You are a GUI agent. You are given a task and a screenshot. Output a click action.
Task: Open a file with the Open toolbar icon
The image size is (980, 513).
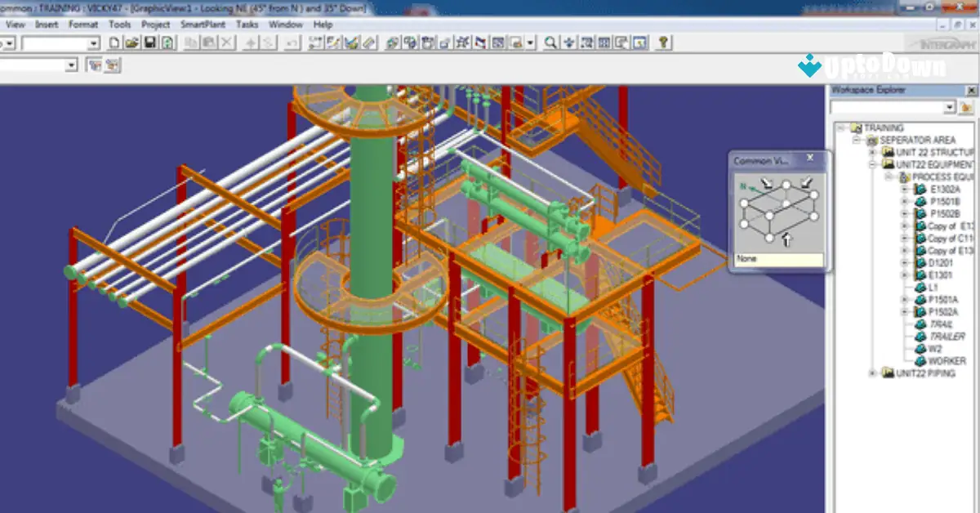[131, 41]
